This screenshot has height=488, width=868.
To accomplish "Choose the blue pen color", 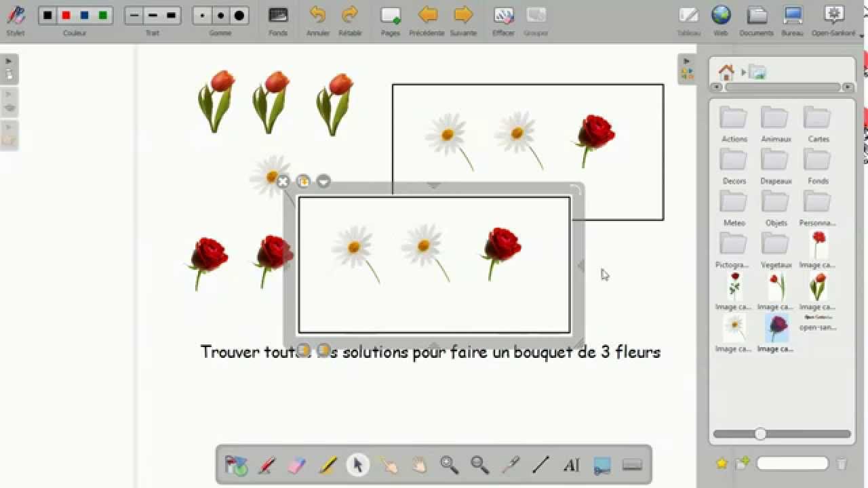I will pyautogui.click(x=84, y=16).
